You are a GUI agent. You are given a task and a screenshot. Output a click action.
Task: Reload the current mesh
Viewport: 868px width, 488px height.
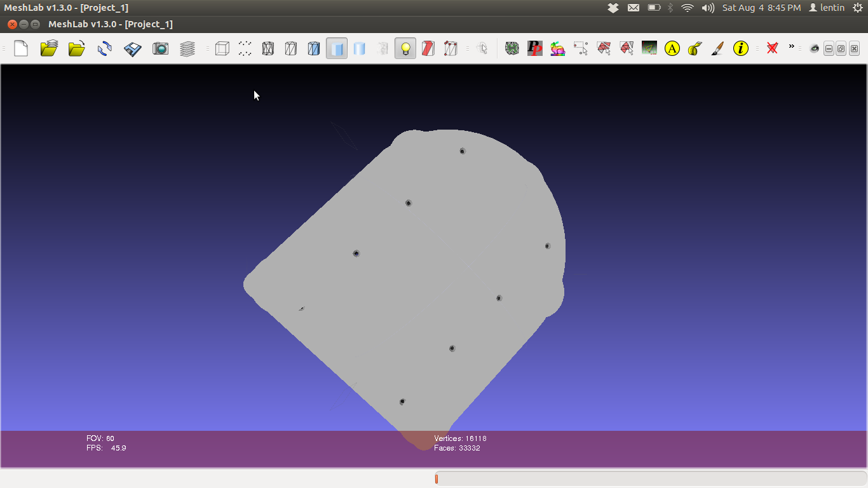click(104, 48)
